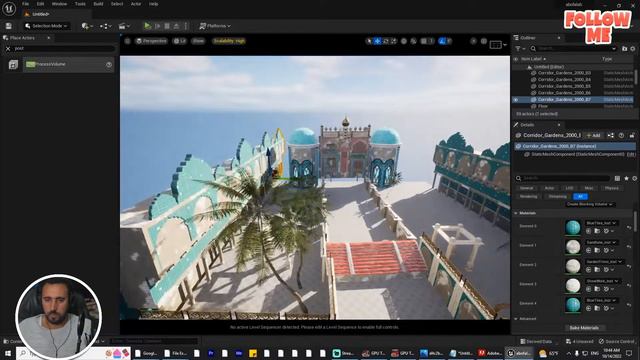
Task: Toggle favorites star filter in Details
Action: tap(626, 178)
